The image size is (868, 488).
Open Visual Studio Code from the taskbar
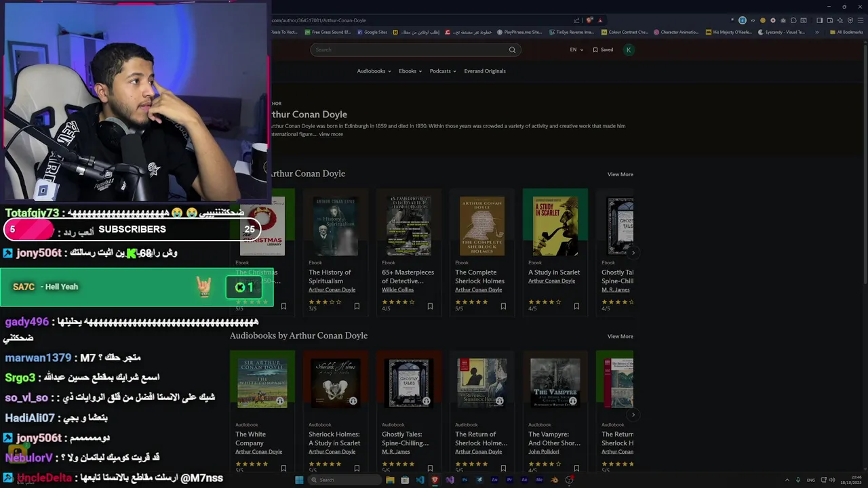coord(420,480)
